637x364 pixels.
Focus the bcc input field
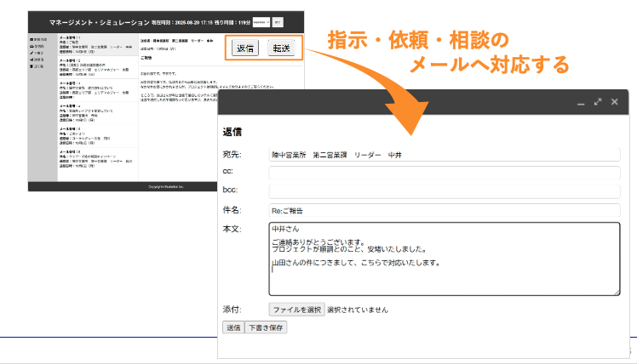[444, 191]
